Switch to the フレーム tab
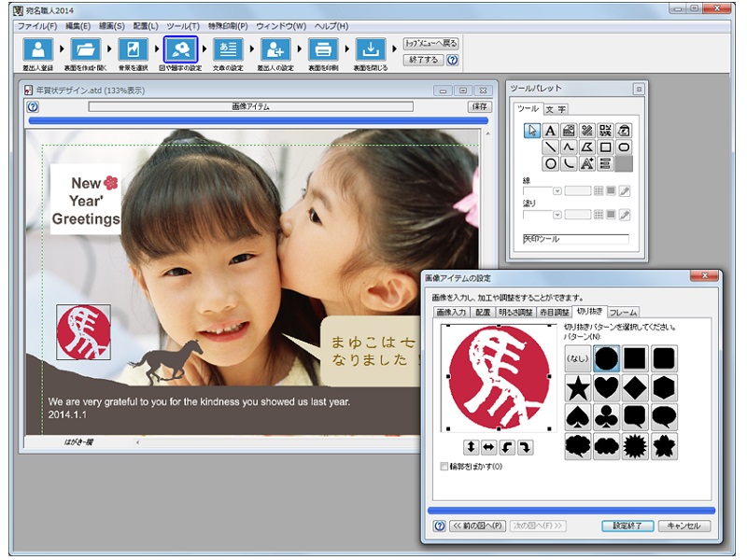Screen dimensions: 747x560 point(623,312)
